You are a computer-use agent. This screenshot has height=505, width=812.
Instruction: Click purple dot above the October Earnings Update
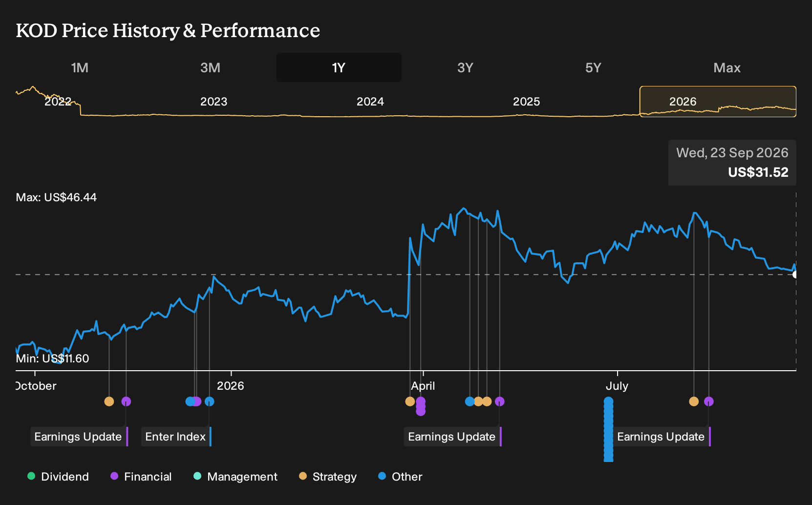pos(126,401)
